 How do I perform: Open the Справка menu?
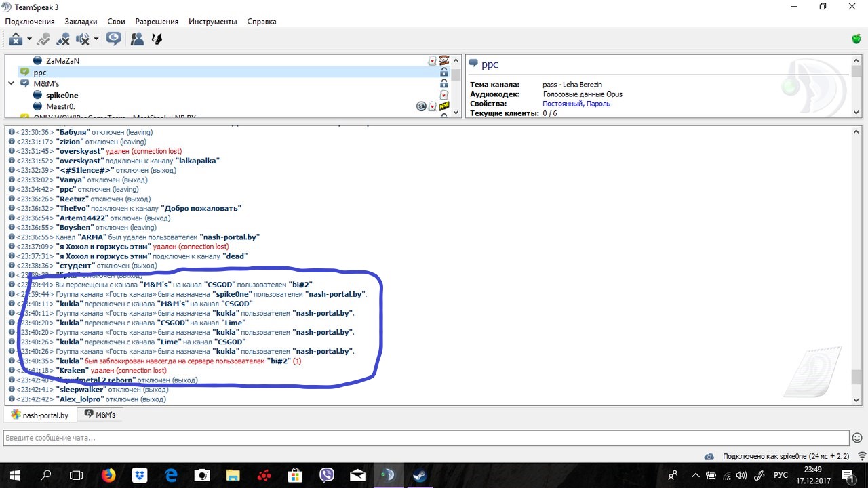point(262,22)
